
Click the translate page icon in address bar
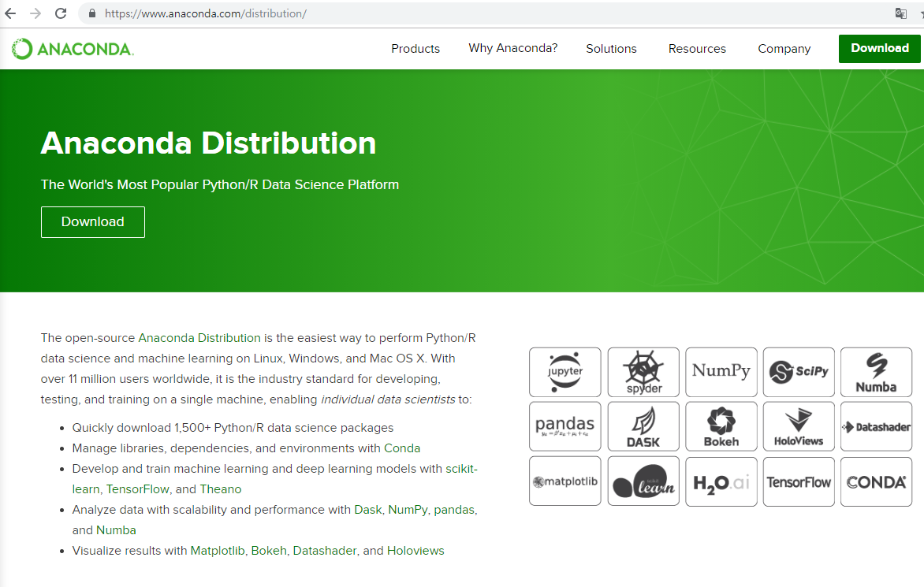900,13
